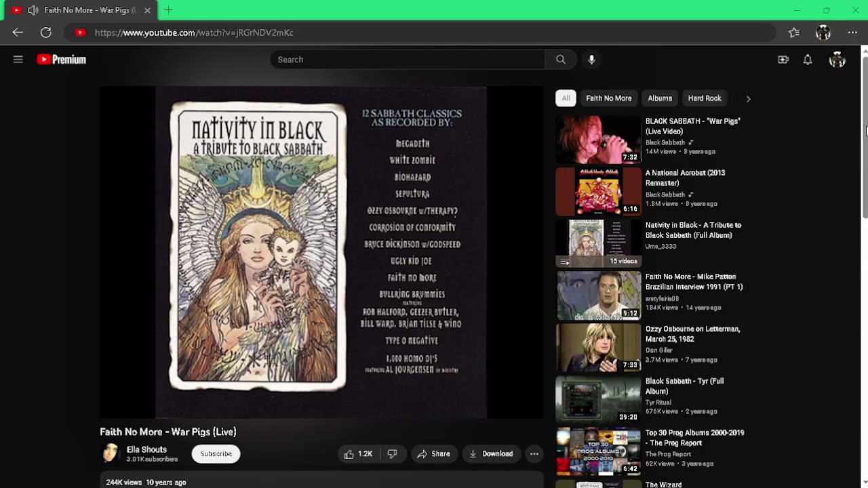Share the video
868x488 pixels.
(434, 454)
